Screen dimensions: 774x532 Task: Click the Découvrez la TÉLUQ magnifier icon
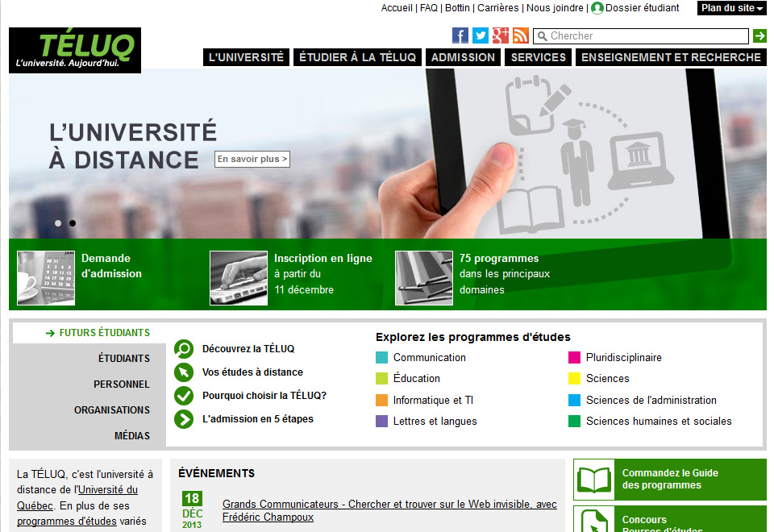click(x=184, y=349)
